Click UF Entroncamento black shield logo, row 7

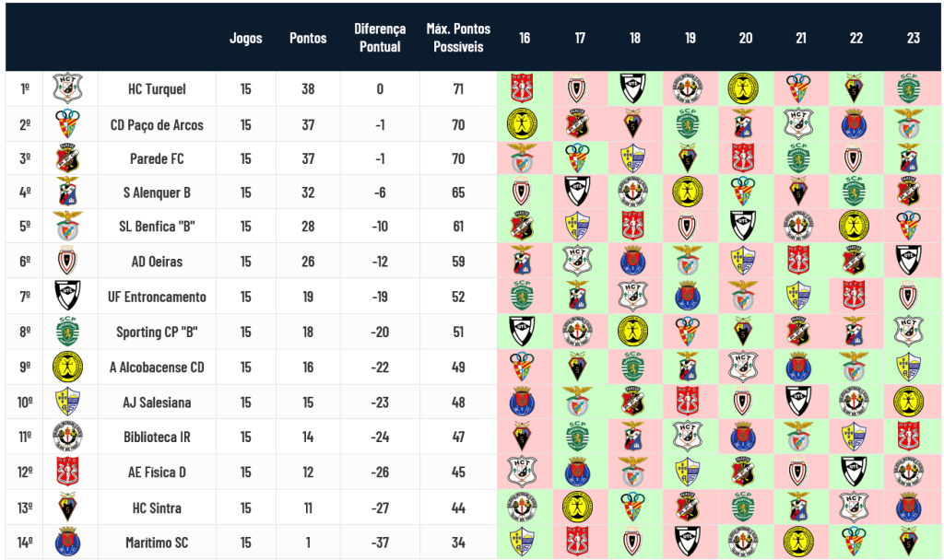[x=67, y=296]
